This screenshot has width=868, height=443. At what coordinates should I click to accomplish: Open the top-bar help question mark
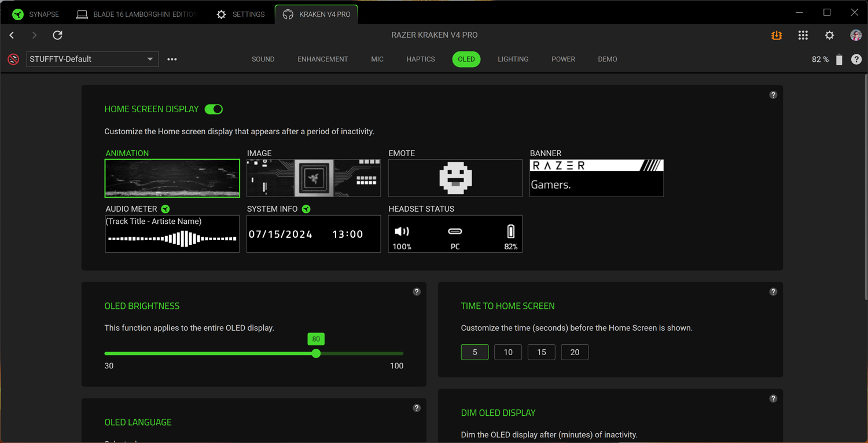coord(856,60)
